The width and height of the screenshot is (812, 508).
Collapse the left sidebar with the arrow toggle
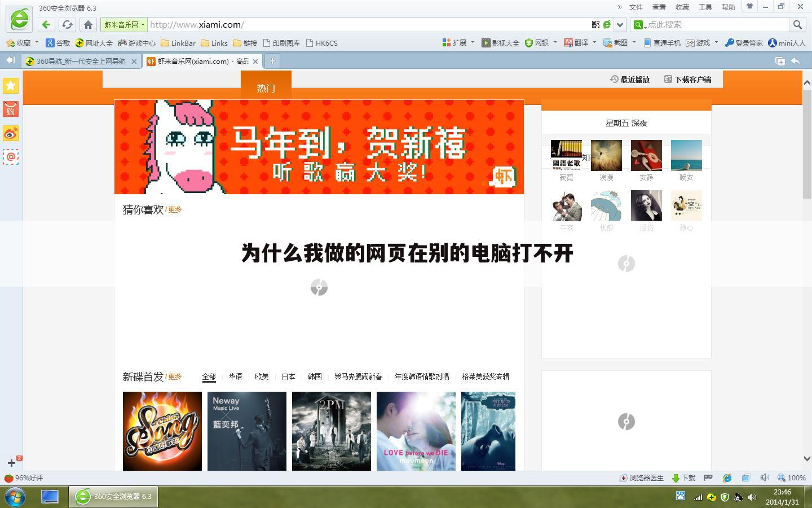click(9, 60)
